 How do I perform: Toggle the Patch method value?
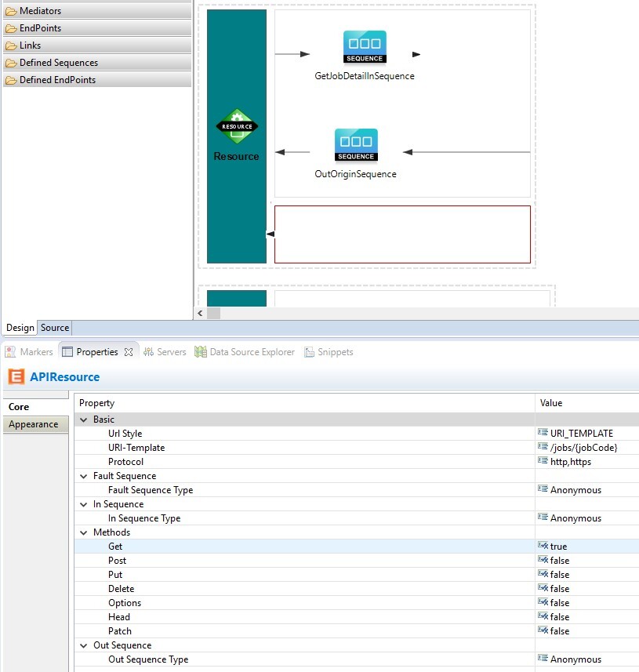587,631
